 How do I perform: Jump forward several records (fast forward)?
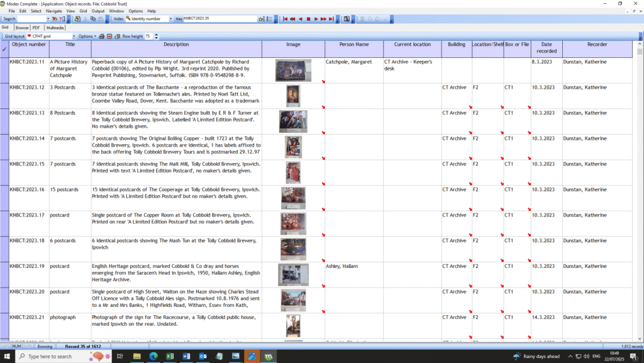coord(324,19)
